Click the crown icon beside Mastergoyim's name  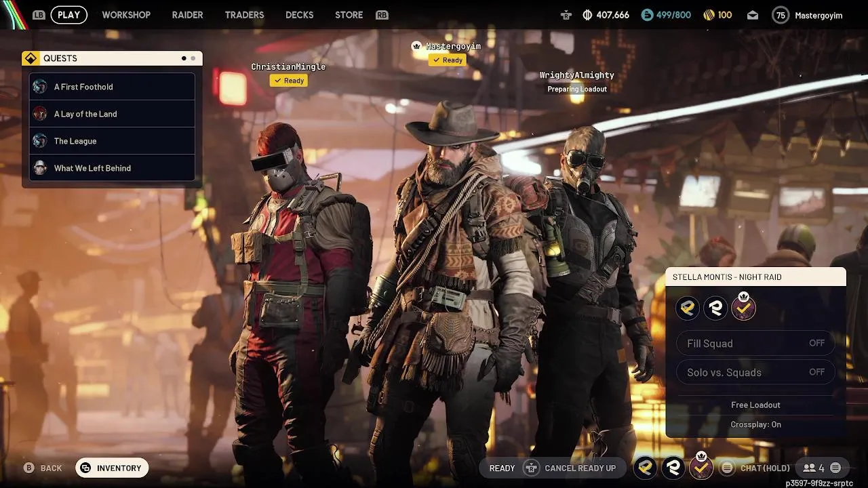[x=416, y=46]
